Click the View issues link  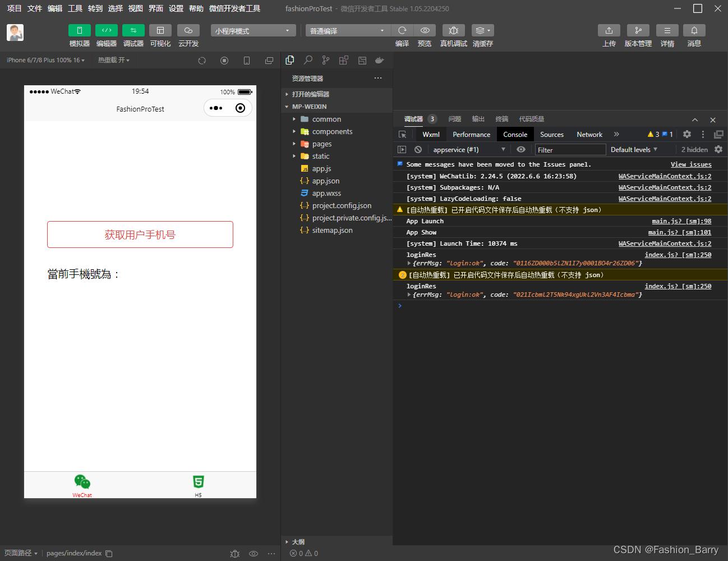(690, 164)
